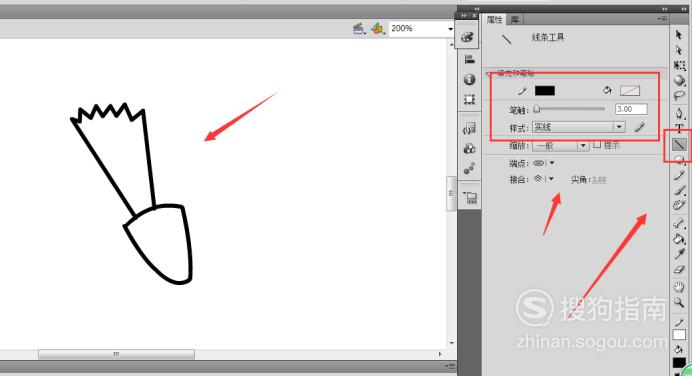Click Edit Scene icon above stage

pyautogui.click(x=358, y=29)
